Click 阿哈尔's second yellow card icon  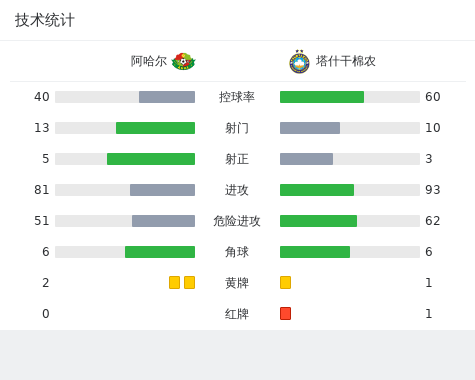(x=189, y=282)
